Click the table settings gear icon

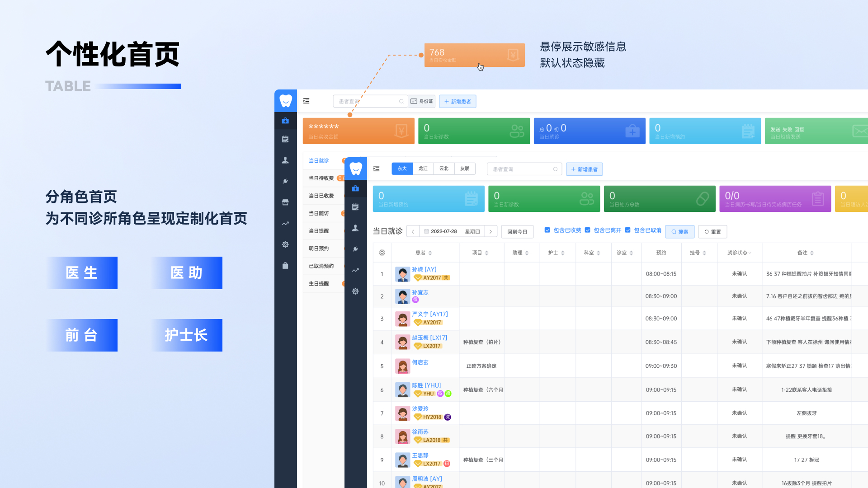[382, 253]
